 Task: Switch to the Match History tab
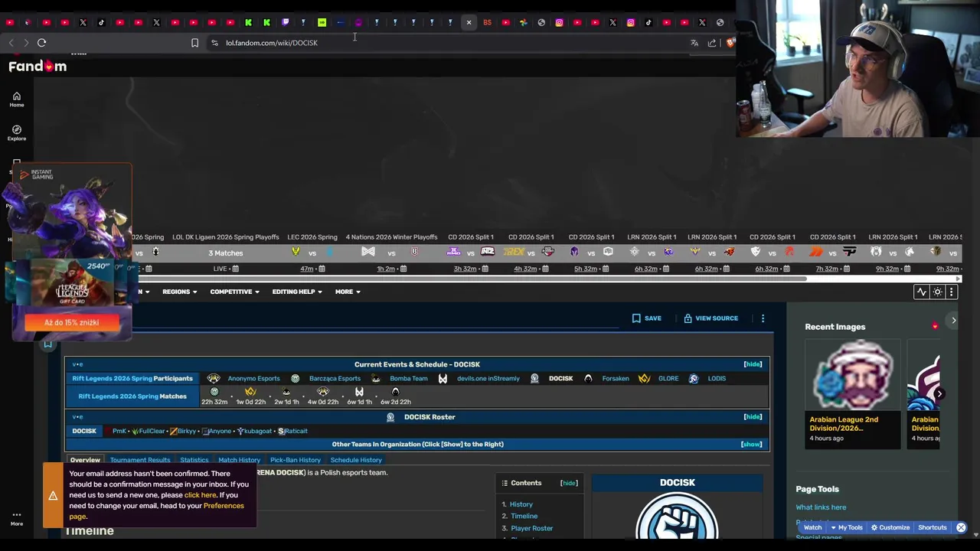[x=239, y=460]
